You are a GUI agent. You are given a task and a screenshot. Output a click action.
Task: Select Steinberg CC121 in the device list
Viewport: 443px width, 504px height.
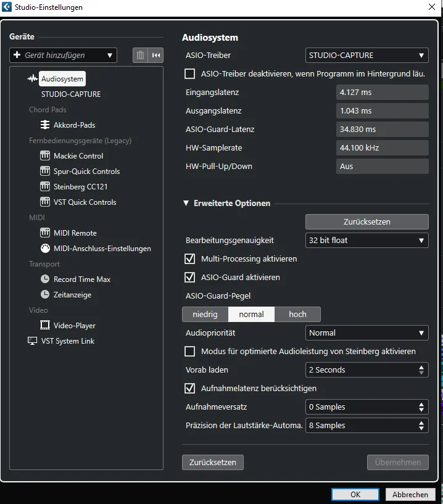80,187
